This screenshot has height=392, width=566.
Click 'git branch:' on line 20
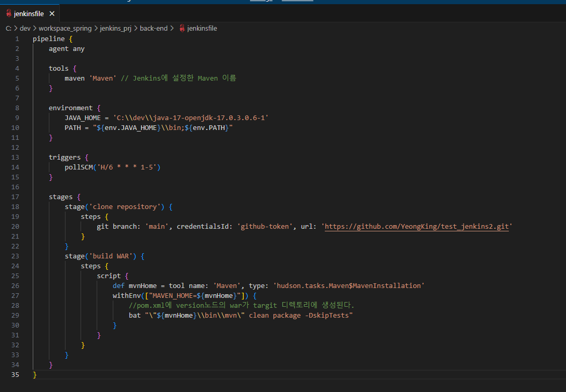(119, 226)
